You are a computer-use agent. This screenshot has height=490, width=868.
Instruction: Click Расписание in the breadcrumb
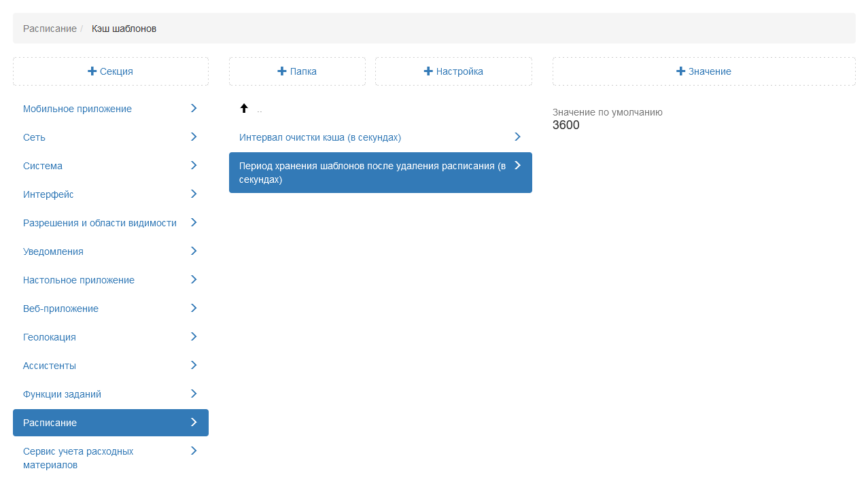click(x=50, y=29)
